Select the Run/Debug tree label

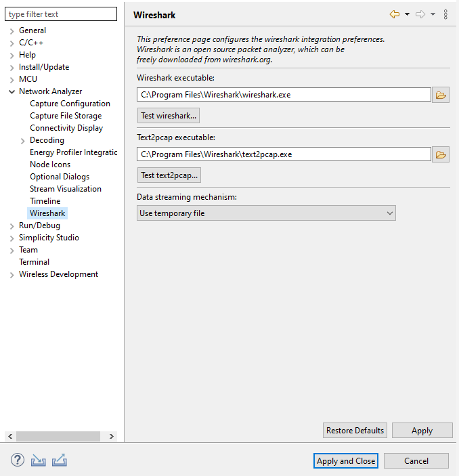point(39,225)
